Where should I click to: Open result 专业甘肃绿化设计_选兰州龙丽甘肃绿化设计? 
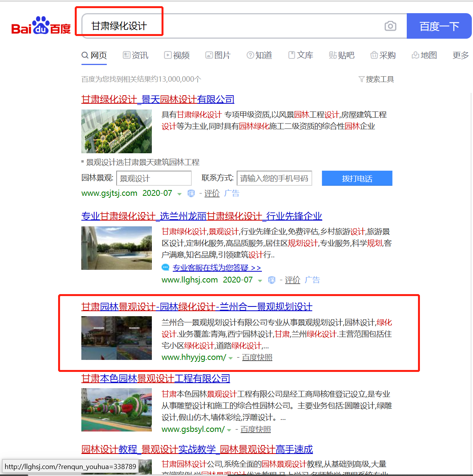[202, 216]
